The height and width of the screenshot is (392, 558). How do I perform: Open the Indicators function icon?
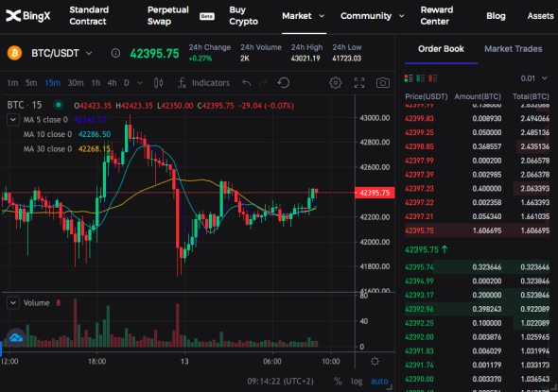click(x=182, y=83)
